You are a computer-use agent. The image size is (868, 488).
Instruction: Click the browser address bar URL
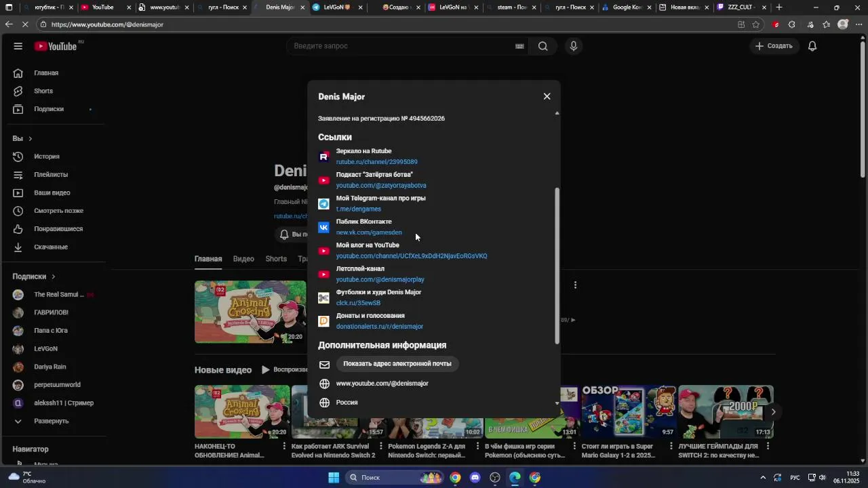107,24
